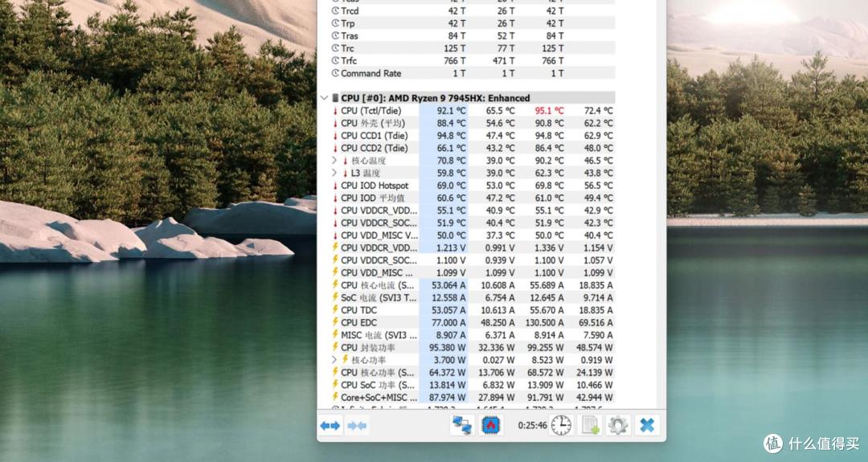Select the CPU EDC row label
Image resolution: width=868 pixels, height=462 pixels.
pyautogui.click(x=358, y=322)
